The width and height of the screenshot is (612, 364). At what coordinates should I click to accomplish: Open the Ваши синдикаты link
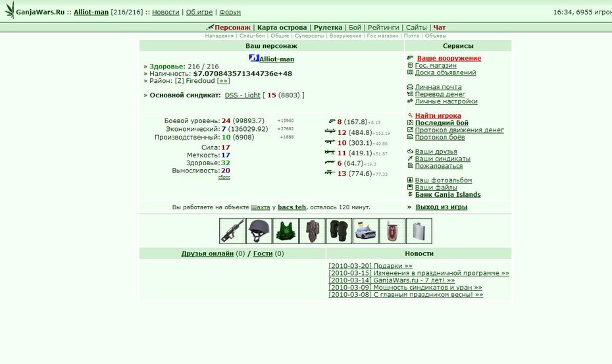click(x=443, y=159)
